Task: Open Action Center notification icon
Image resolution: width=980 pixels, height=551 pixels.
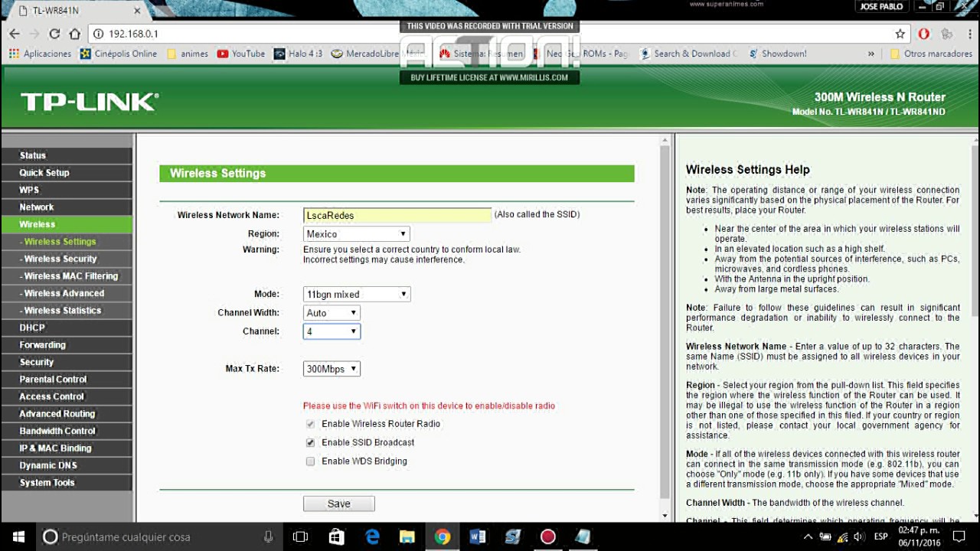Action: (x=959, y=536)
